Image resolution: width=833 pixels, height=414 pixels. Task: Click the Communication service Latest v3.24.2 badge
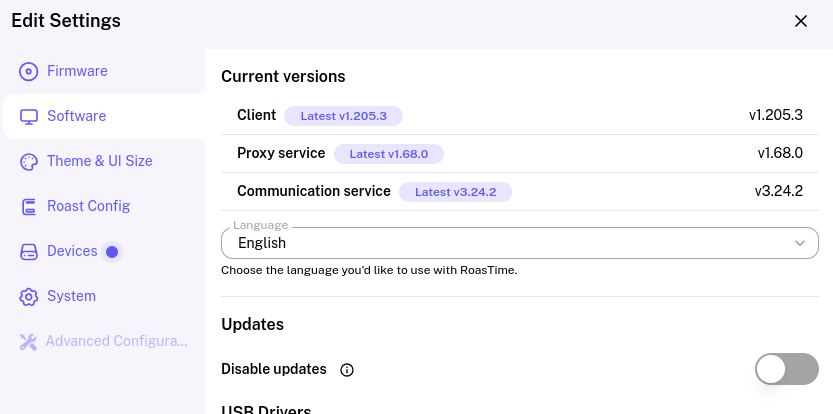(455, 192)
